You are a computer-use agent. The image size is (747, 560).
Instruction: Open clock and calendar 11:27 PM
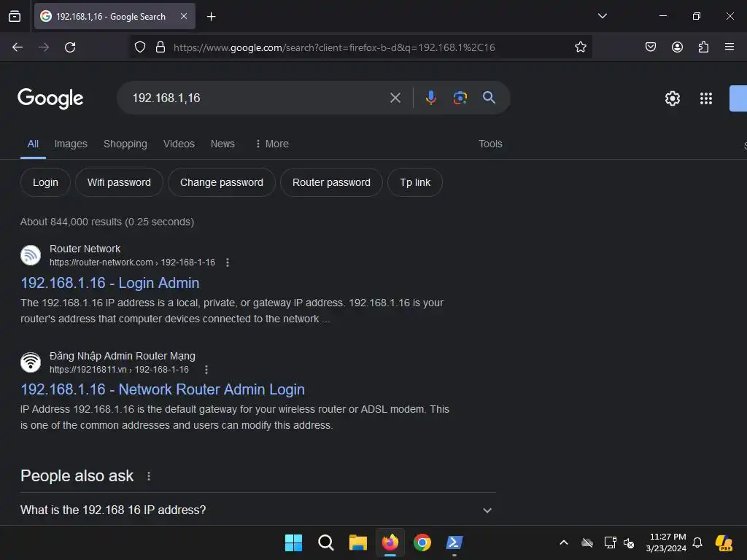click(666, 542)
